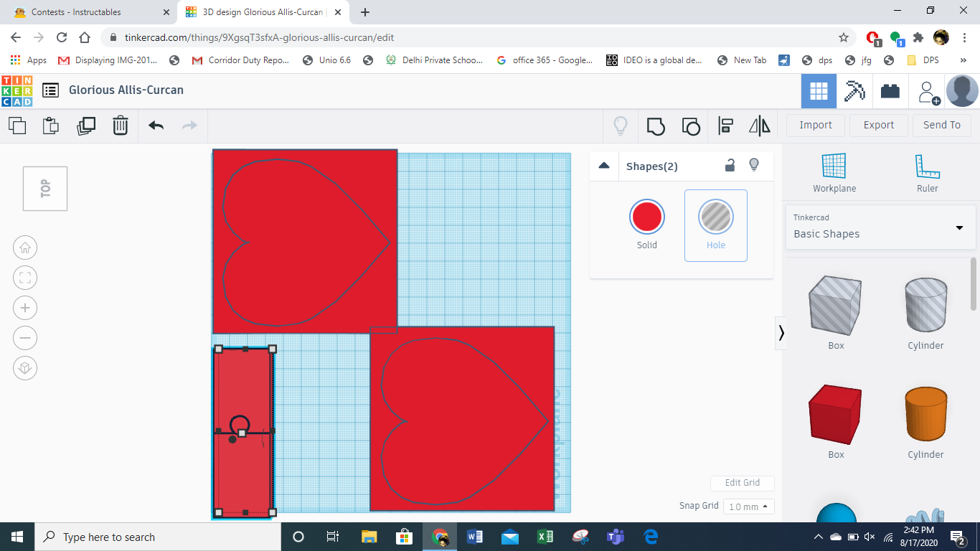Show all hidden shapes with lightbulb
The width and height of the screenshot is (980, 551).
coord(621,126)
